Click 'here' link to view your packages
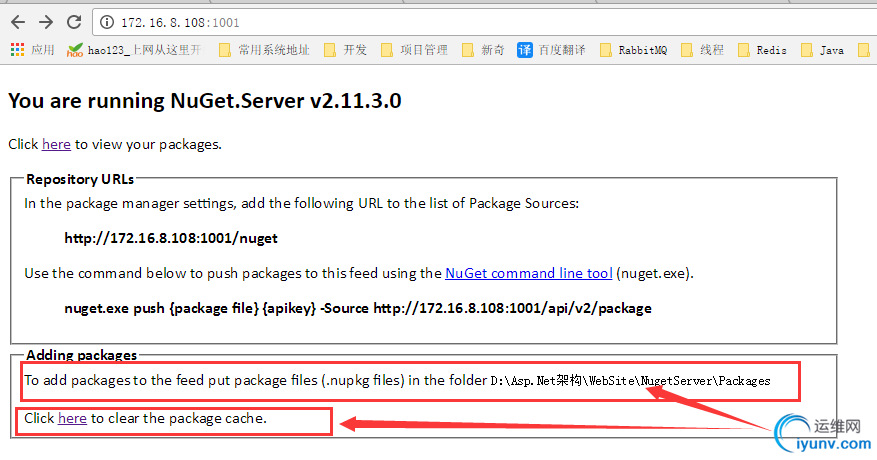This screenshot has height=460, width=877. 56,144
